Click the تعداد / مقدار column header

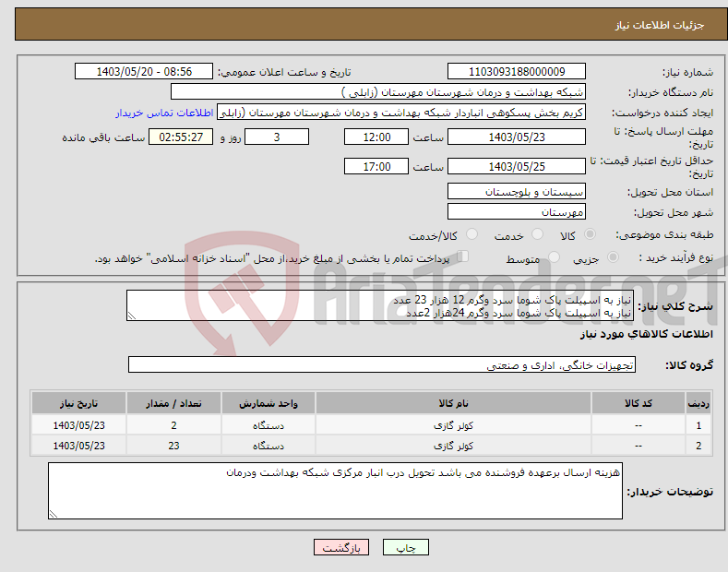[173, 403]
